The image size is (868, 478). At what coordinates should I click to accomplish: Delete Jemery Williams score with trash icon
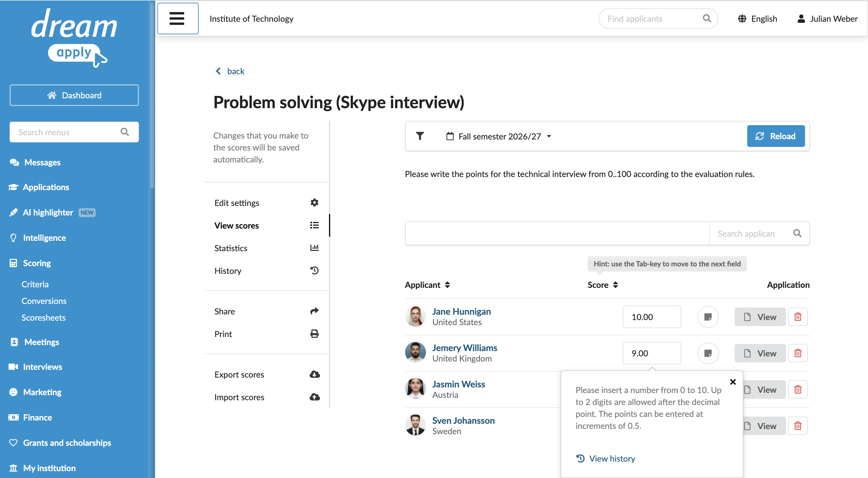tap(798, 353)
